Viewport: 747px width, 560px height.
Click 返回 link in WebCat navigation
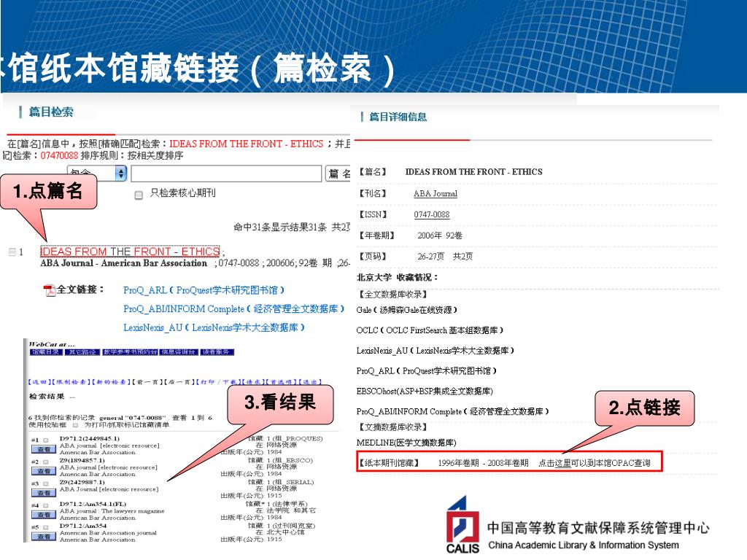tap(40, 382)
